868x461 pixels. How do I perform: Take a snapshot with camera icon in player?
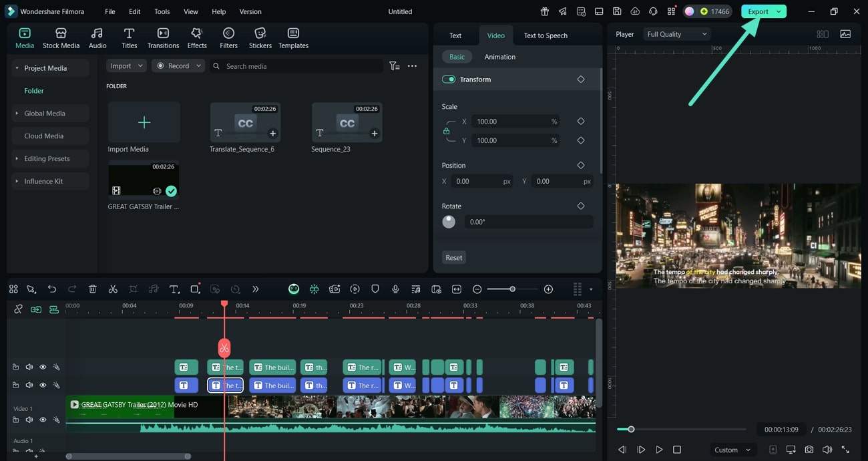809,450
